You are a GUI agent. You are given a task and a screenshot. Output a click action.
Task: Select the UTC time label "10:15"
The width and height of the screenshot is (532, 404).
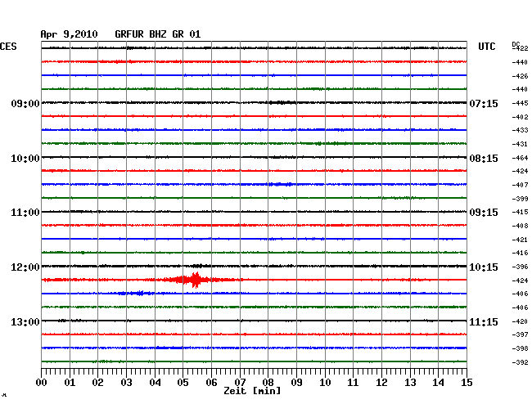(x=484, y=267)
